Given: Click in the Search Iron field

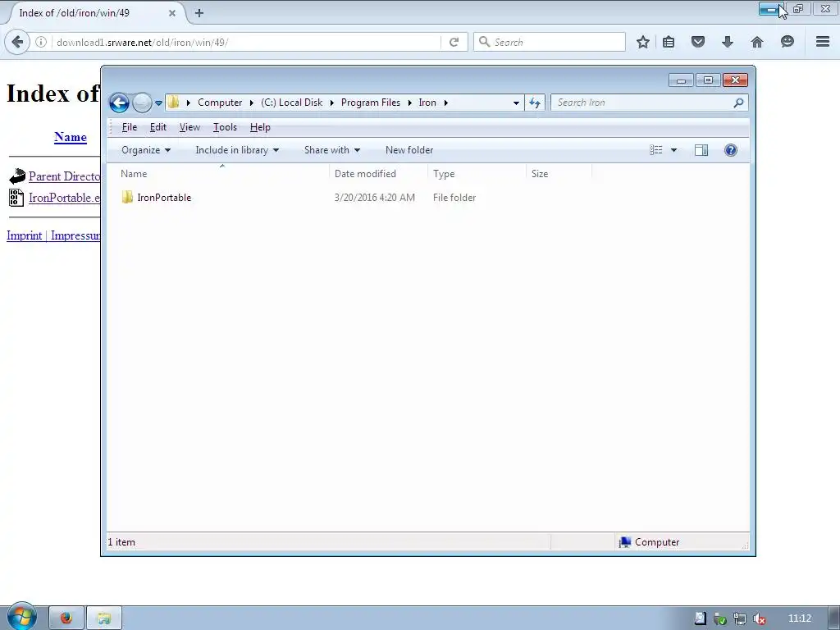Looking at the screenshot, I should point(643,103).
